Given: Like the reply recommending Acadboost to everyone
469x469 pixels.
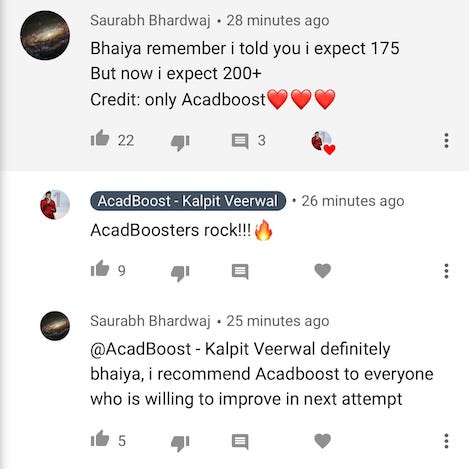Looking at the screenshot, I should pos(100,439).
